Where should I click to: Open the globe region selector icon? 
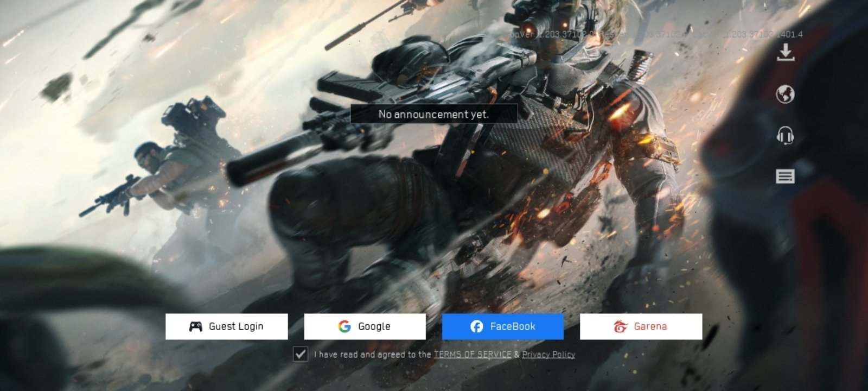point(785,94)
